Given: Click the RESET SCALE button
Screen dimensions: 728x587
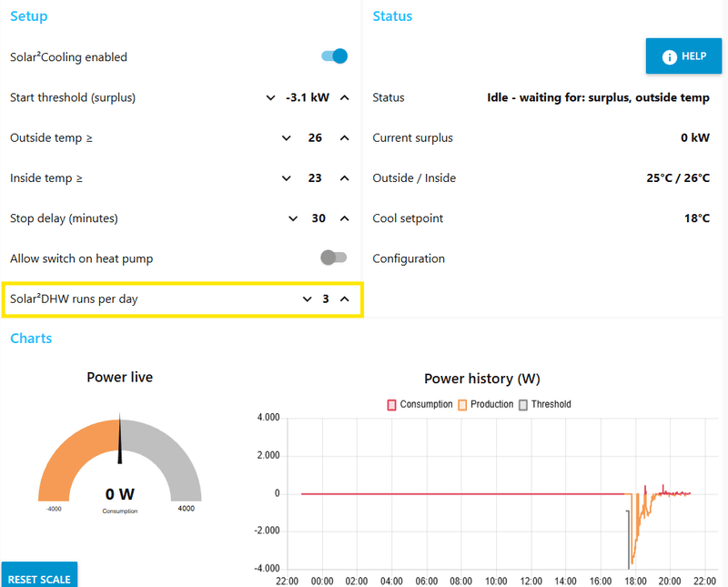Looking at the screenshot, I should (39, 576).
